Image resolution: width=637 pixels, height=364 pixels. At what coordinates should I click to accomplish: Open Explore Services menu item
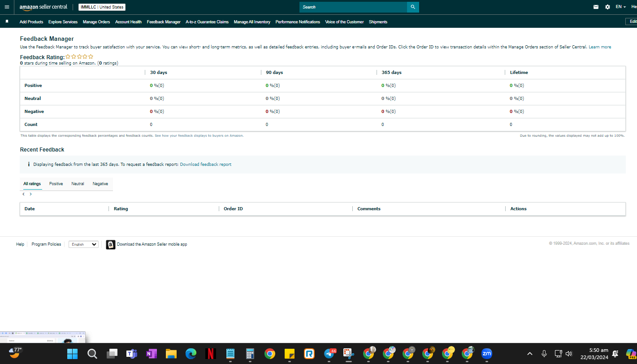point(63,22)
